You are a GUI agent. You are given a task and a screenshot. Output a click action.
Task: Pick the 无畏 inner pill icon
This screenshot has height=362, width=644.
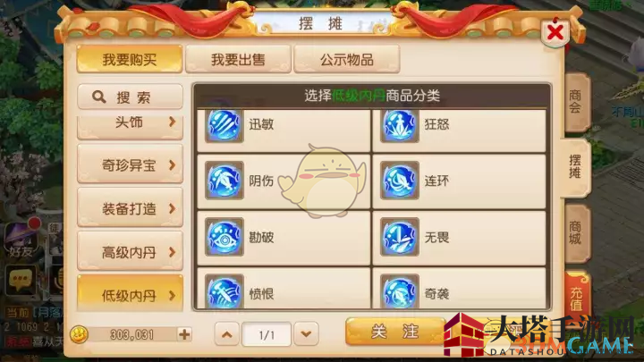[399, 237]
